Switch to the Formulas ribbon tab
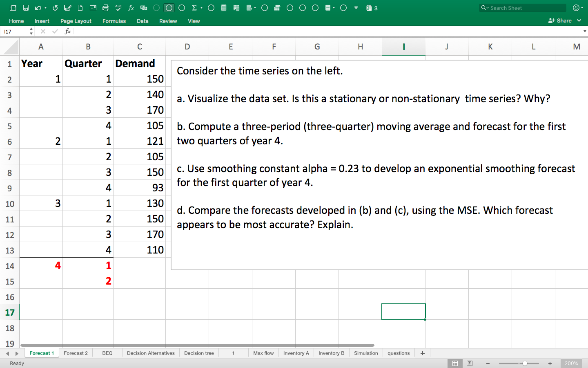588x368 pixels. [114, 21]
